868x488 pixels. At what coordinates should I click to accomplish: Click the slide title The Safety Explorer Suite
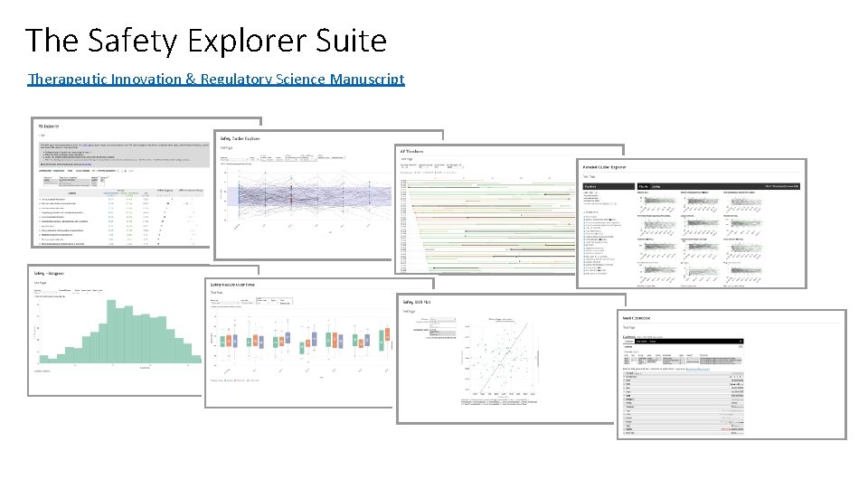(x=206, y=41)
